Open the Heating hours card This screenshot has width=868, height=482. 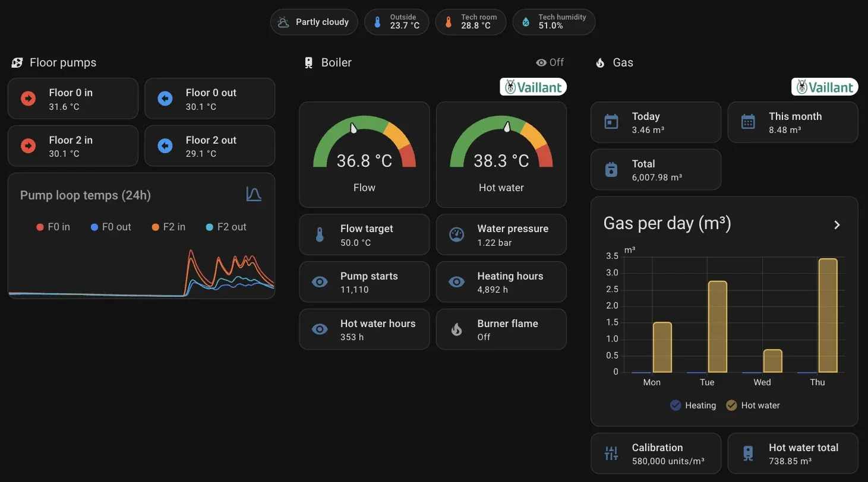pyautogui.click(x=501, y=282)
